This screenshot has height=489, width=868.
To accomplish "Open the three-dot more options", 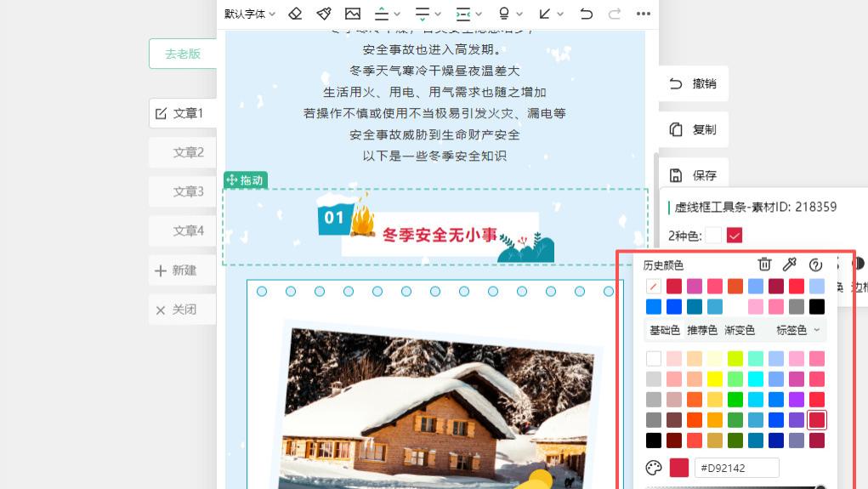I will point(644,14).
